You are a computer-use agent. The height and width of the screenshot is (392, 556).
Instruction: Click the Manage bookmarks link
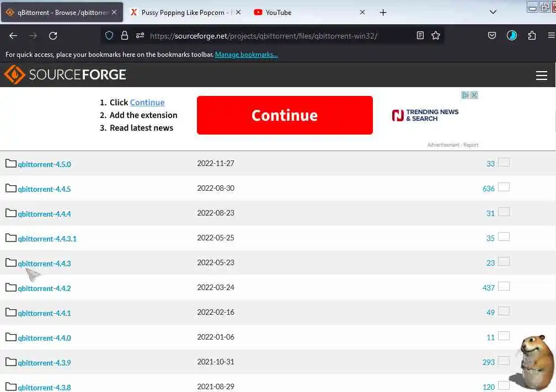[247, 55]
